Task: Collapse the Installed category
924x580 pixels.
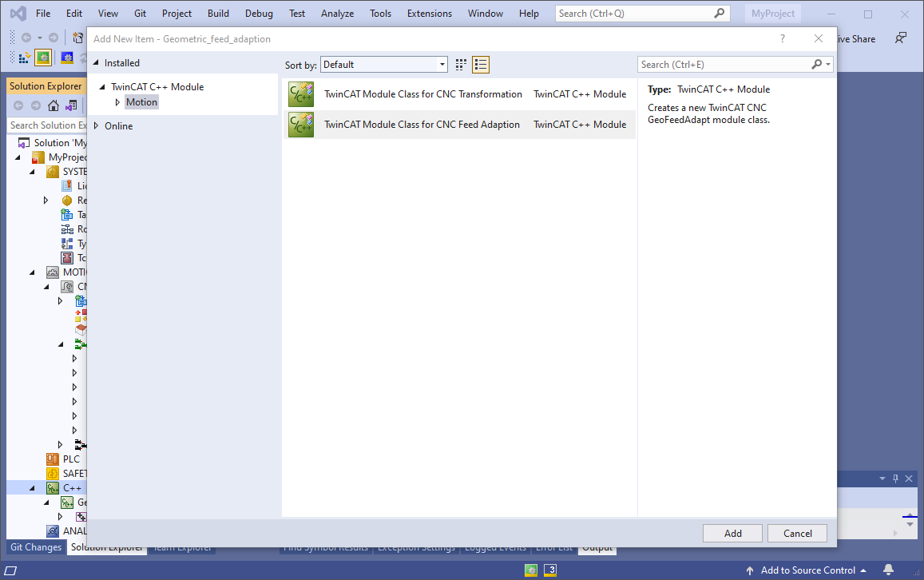Action: click(97, 63)
